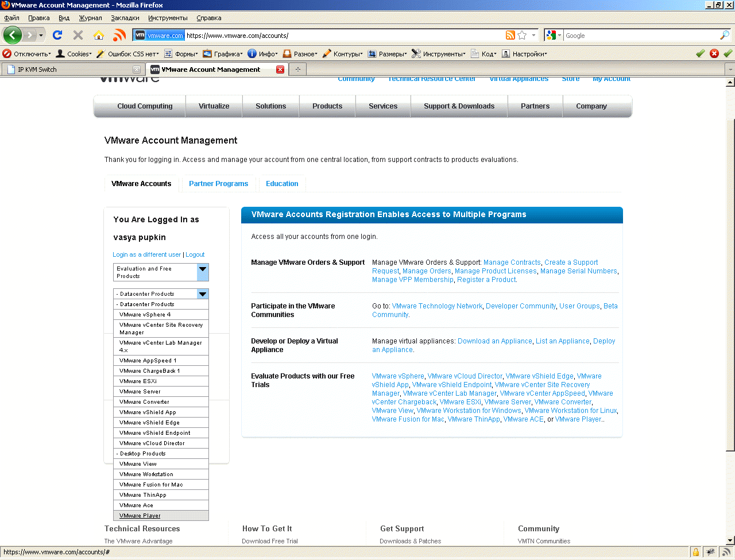This screenshot has width=735, height=560.
Task: Open the Register a Product link
Action: pyautogui.click(x=486, y=280)
